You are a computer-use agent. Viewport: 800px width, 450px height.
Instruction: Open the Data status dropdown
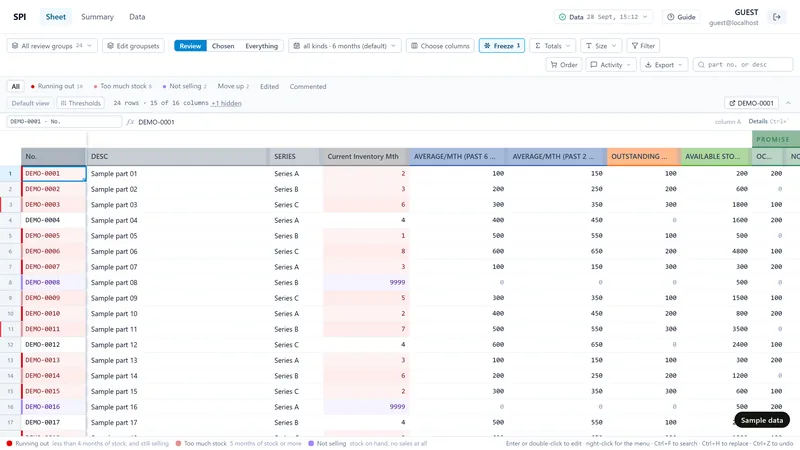[603, 17]
